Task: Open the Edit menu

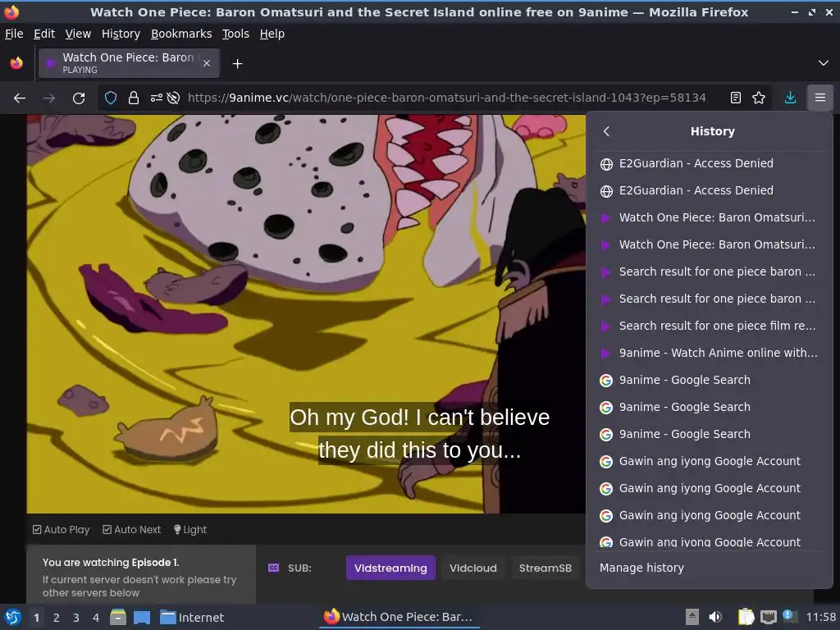Action: tap(44, 34)
